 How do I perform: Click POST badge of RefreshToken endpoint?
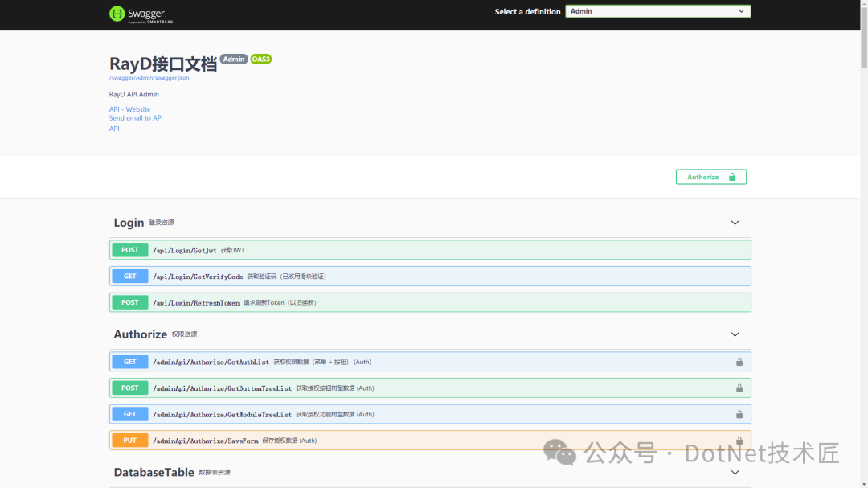(130, 302)
